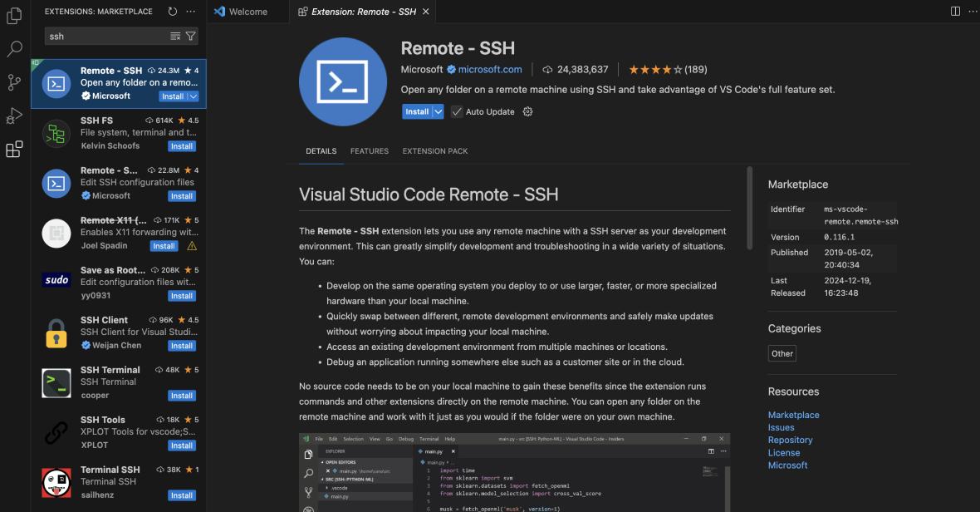Install the Remote X11 extension
The image size is (980, 512).
click(164, 246)
